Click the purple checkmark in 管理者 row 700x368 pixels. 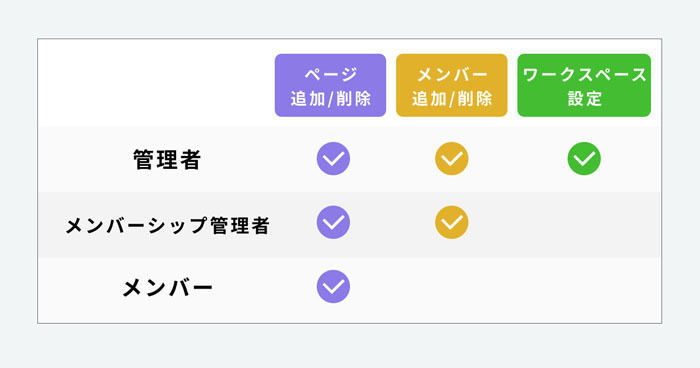click(333, 159)
